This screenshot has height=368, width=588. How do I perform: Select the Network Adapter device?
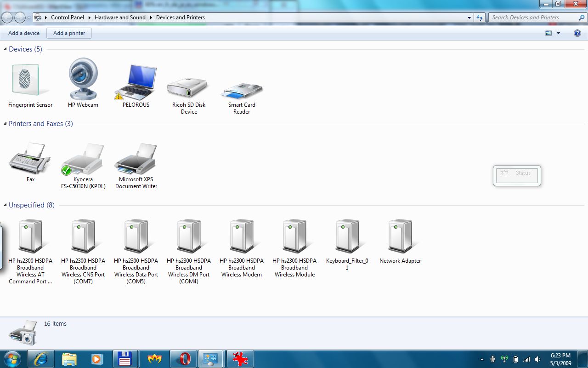coord(399,235)
